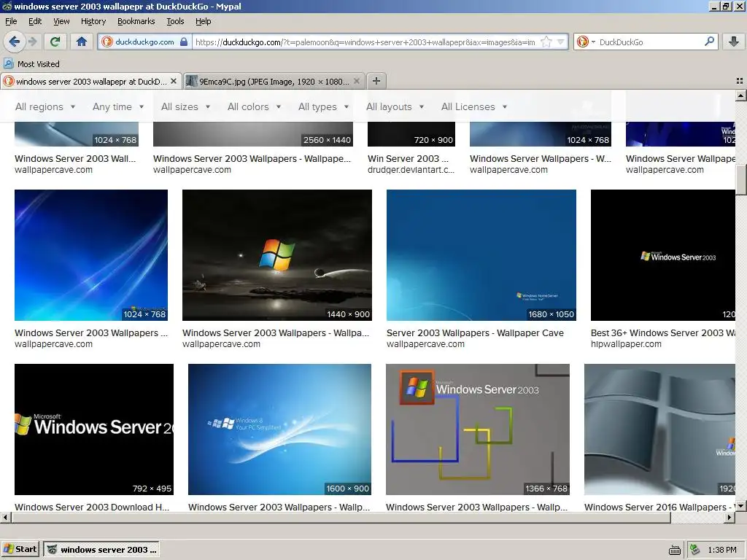747x560 pixels.
Task: Show the tab groups grid icon
Action: [740, 81]
